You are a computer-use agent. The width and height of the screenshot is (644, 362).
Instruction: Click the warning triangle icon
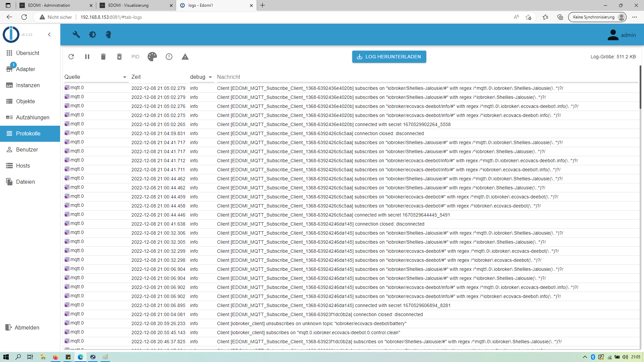(185, 57)
